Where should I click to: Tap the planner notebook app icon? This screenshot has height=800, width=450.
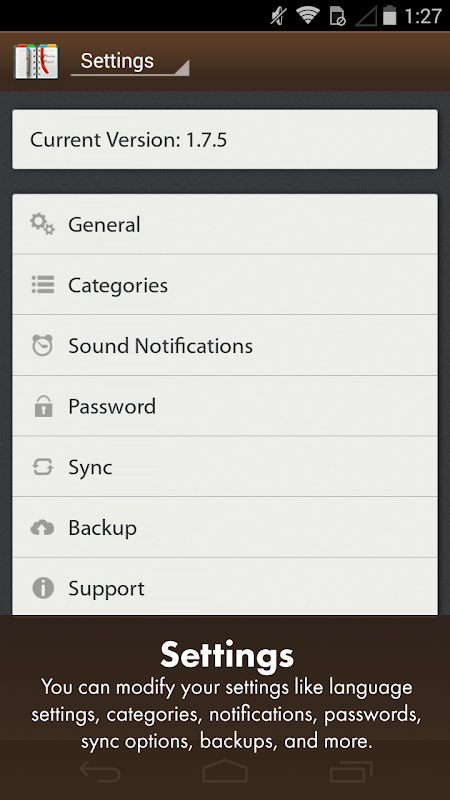(36, 62)
